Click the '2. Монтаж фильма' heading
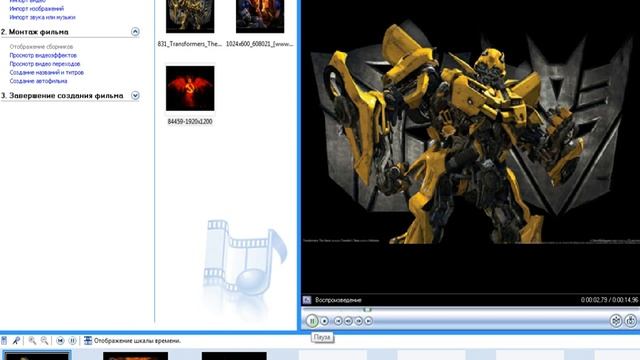The width and height of the screenshot is (640, 360). (x=35, y=32)
